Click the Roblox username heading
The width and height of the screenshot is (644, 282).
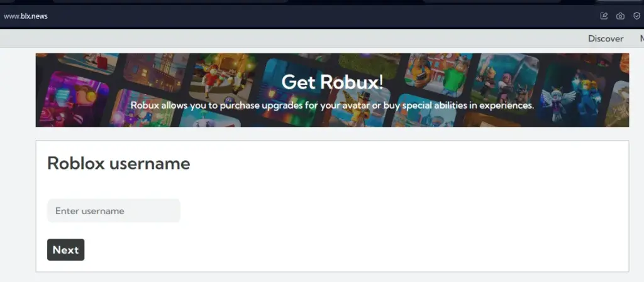119,163
